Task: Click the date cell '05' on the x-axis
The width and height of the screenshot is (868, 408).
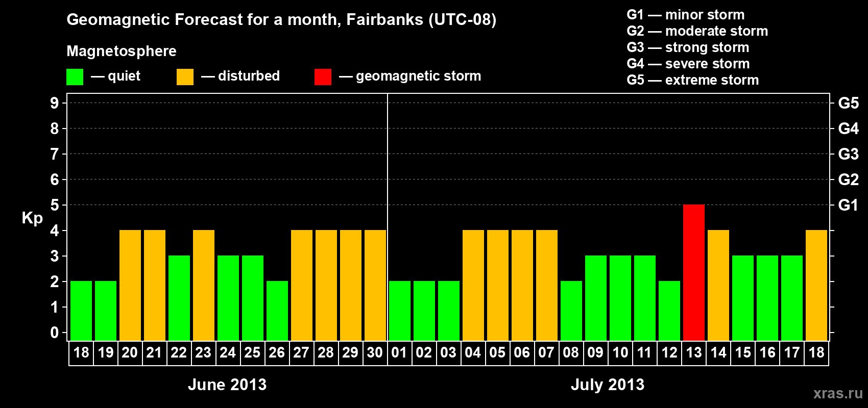Action: coord(498,353)
